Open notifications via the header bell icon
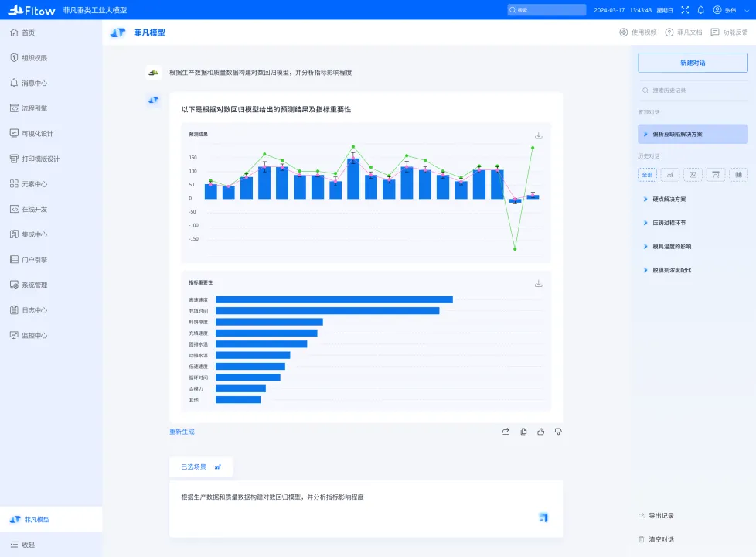Image resolution: width=756 pixels, height=557 pixels. [701, 9]
